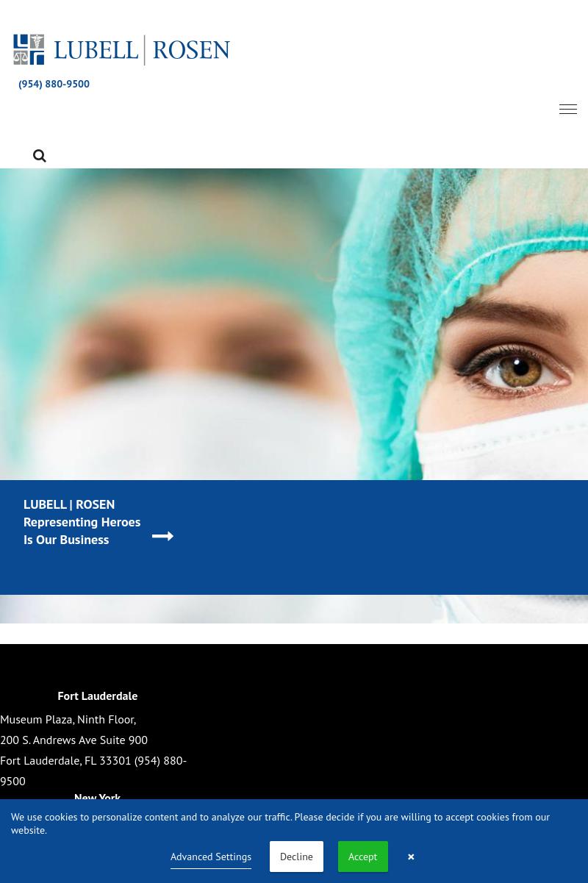This screenshot has width=588, height=883.
Task: Open the hamburger navigation menu
Action: click(x=567, y=109)
